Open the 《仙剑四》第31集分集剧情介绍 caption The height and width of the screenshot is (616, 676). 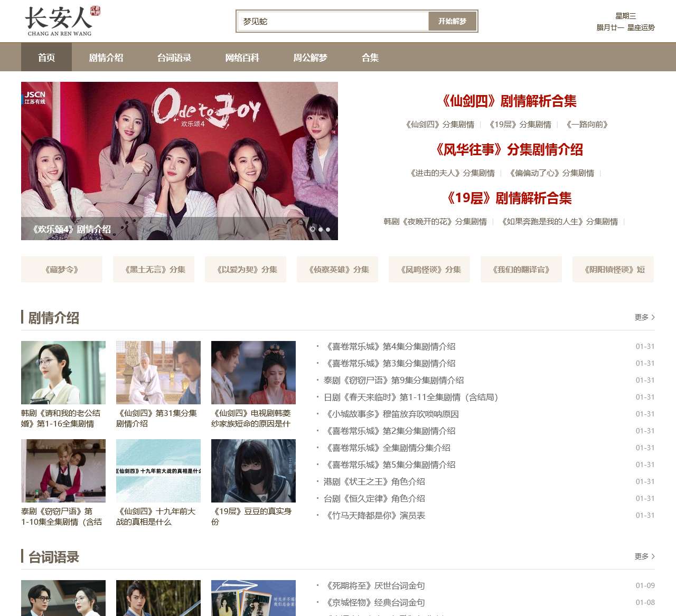tap(157, 419)
